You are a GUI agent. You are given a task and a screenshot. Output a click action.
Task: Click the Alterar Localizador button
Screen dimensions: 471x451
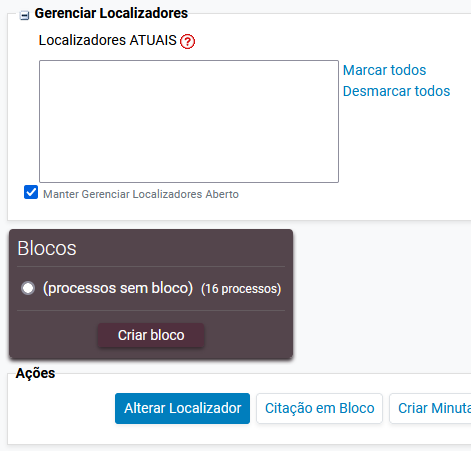coord(182,408)
